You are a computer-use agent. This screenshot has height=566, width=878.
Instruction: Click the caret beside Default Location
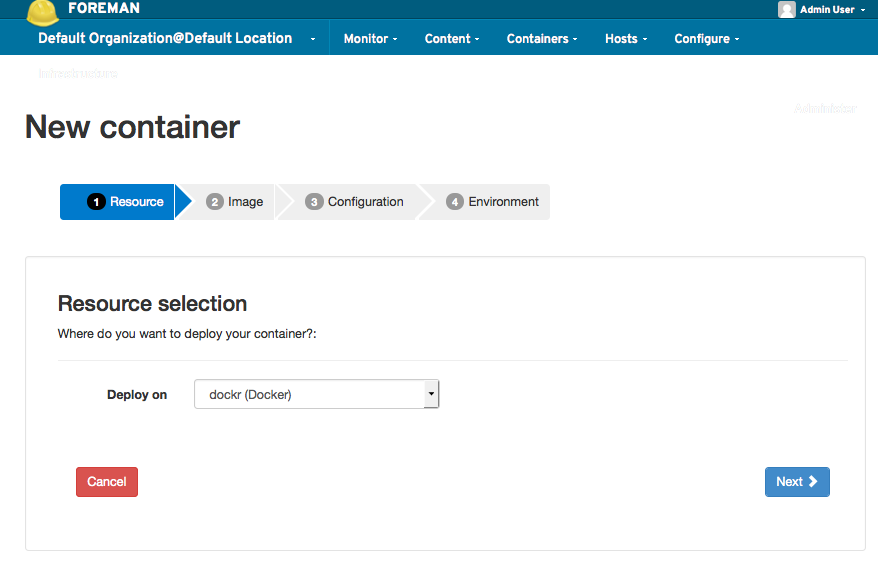point(312,39)
